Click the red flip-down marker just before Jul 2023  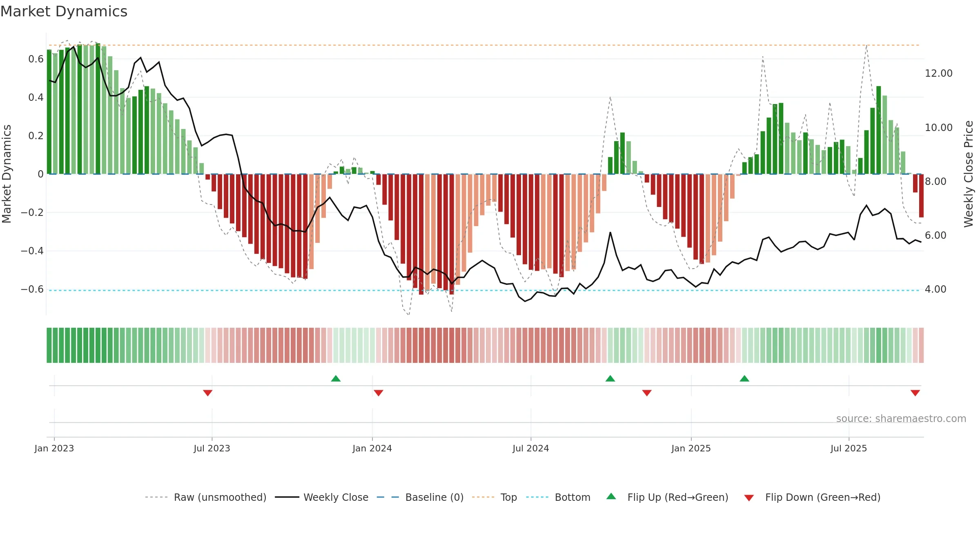pyautogui.click(x=208, y=393)
